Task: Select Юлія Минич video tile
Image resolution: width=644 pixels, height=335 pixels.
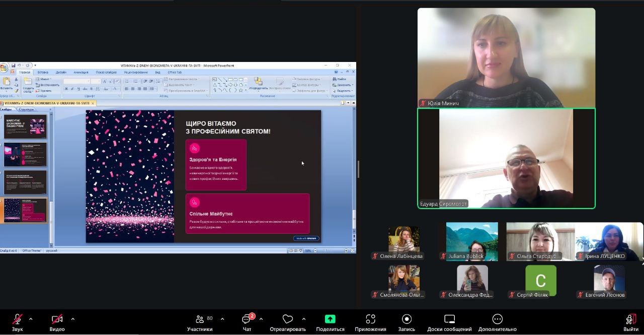Action: [x=506, y=57]
